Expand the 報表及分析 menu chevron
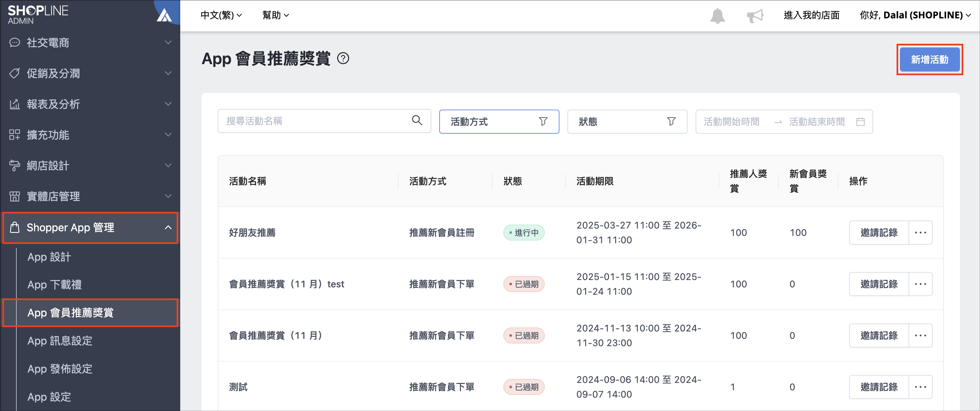 tap(168, 104)
